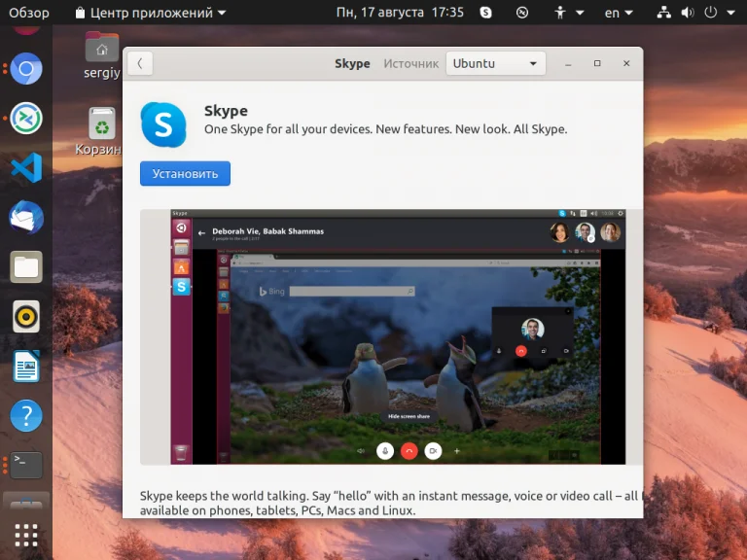Click Обзор activities in top bar
Image resolution: width=747 pixels, height=560 pixels.
coord(29,13)
